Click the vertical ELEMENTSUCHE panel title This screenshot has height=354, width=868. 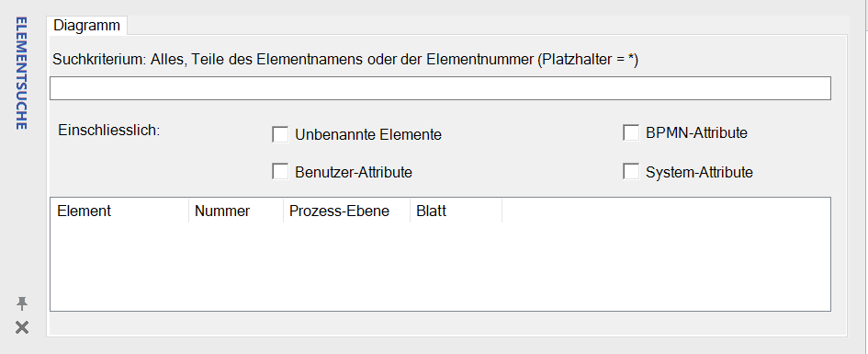21,74
